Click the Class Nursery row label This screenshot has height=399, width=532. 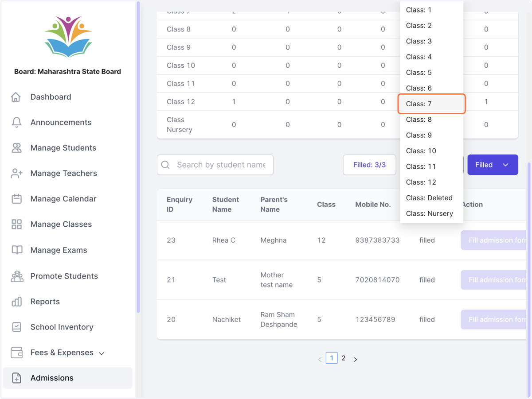[180, 124]
